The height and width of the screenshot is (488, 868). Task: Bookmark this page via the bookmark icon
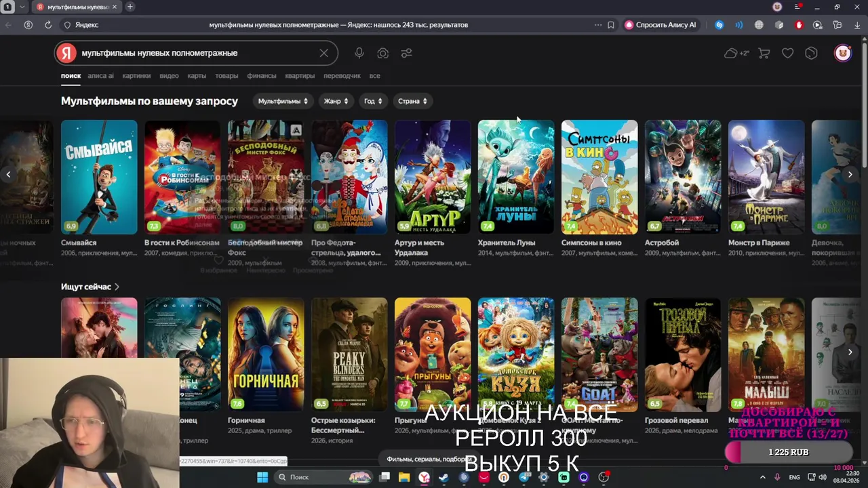coord(611,24)
